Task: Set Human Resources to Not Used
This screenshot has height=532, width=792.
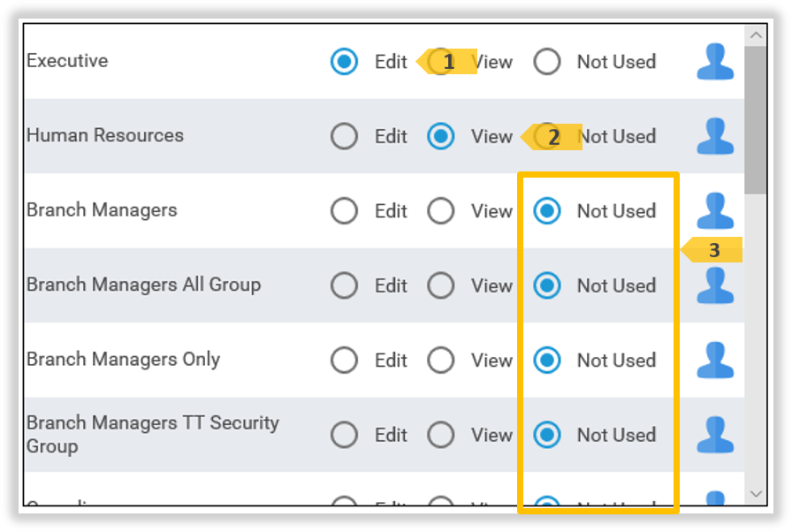Action: pos(548,136)
